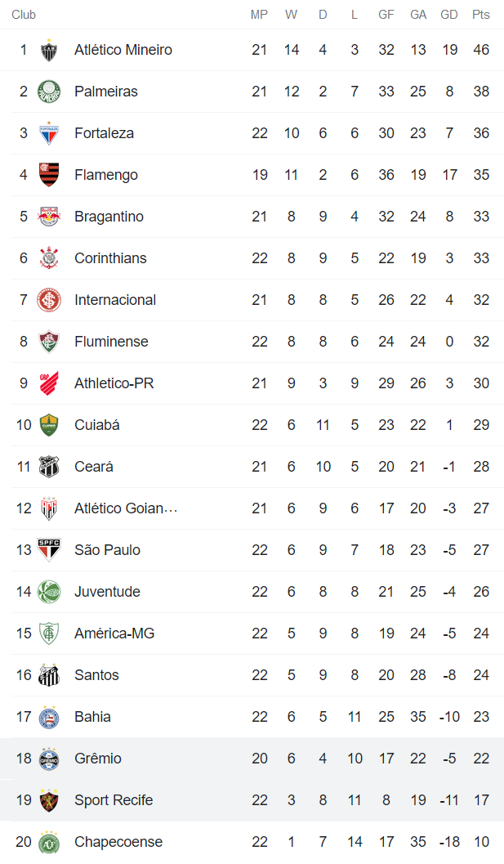Open the truncated Atlético Goianiense name
Screen dimensions: 504x864
coord(126,508)
